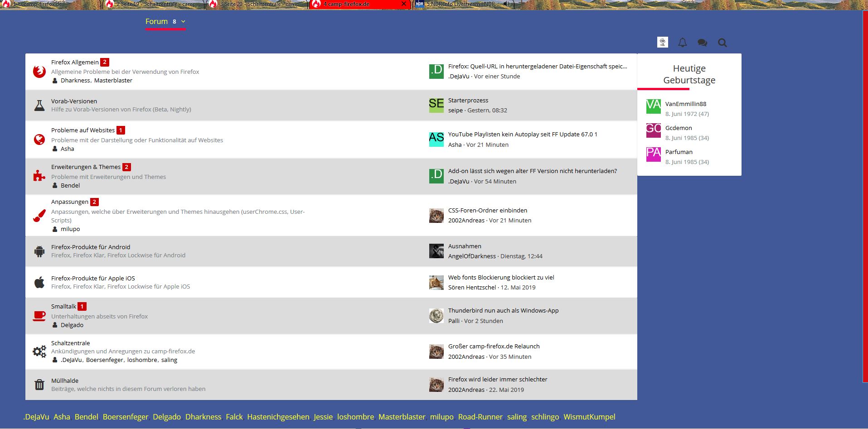Open the Müllhalde forum
This screenshot has width=868, height=429.
pyautogui.click(x=65, y=381)
